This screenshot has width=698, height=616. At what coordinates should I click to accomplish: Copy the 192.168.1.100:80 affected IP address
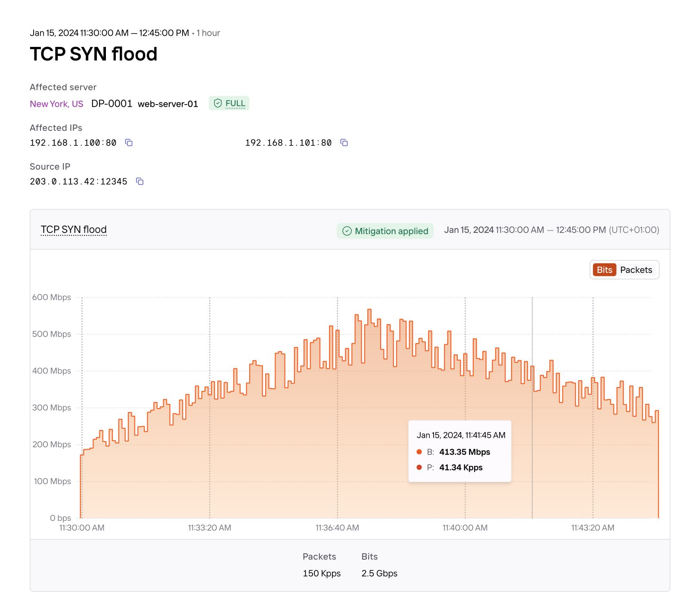(129, 142)
